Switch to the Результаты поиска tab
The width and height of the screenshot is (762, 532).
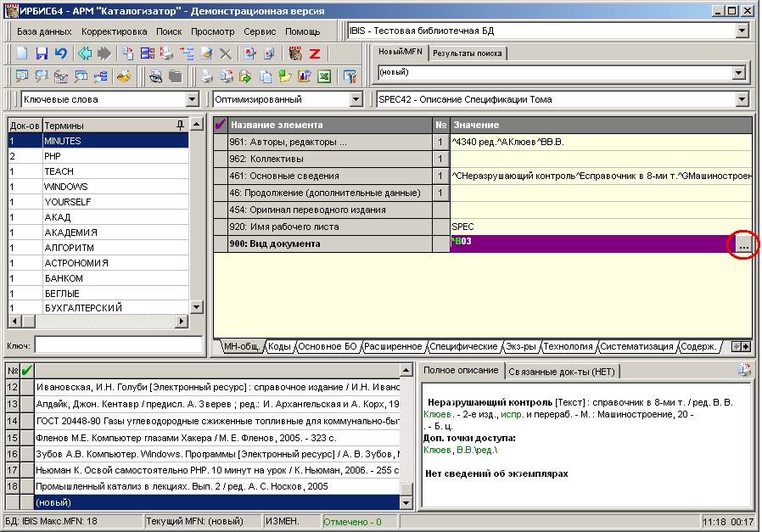click(x=468, y=53)
